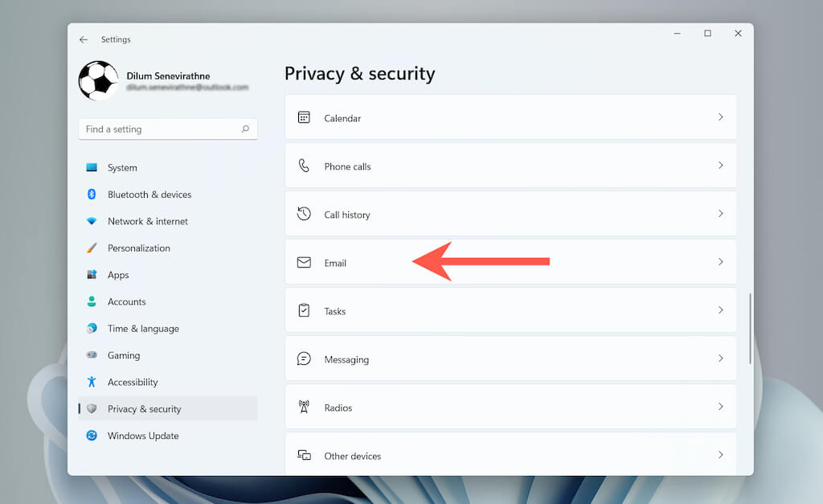This screenshot has height=504, width=823.
Task: Open the Bluetooth & devices section
Action: pos(149,195)
